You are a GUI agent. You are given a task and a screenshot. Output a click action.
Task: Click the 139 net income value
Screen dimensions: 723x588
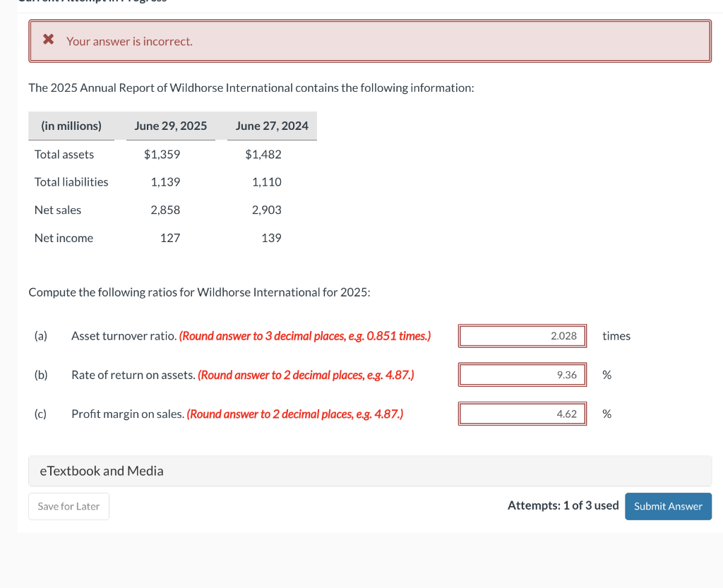tap(272, 239)
